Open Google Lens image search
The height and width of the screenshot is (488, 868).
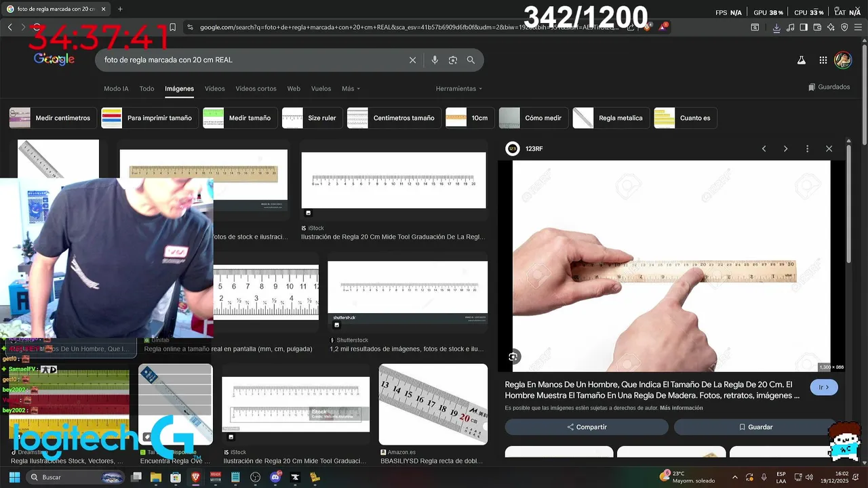click(453, 60)
